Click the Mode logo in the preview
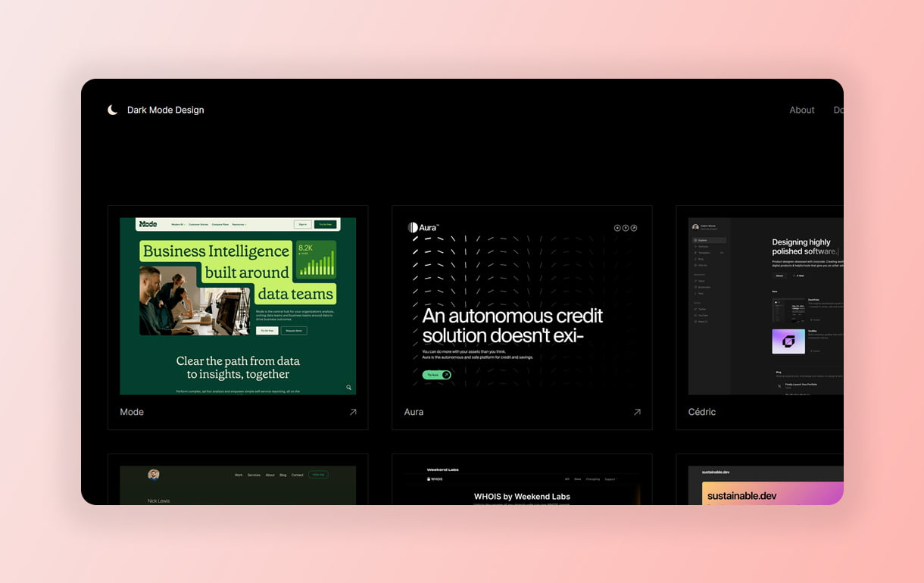 pyautogui.click(x=148, y=224)
